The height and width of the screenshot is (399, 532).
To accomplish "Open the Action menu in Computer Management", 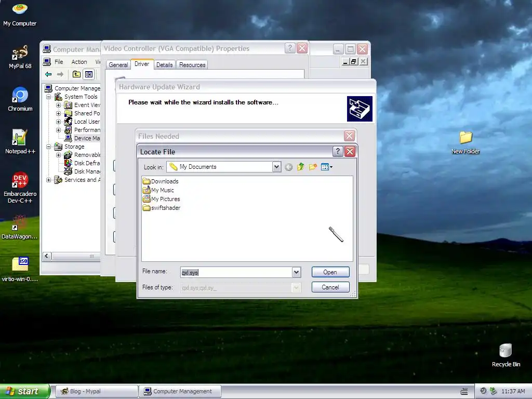I will pyautogui.click(x=79, y=62).
